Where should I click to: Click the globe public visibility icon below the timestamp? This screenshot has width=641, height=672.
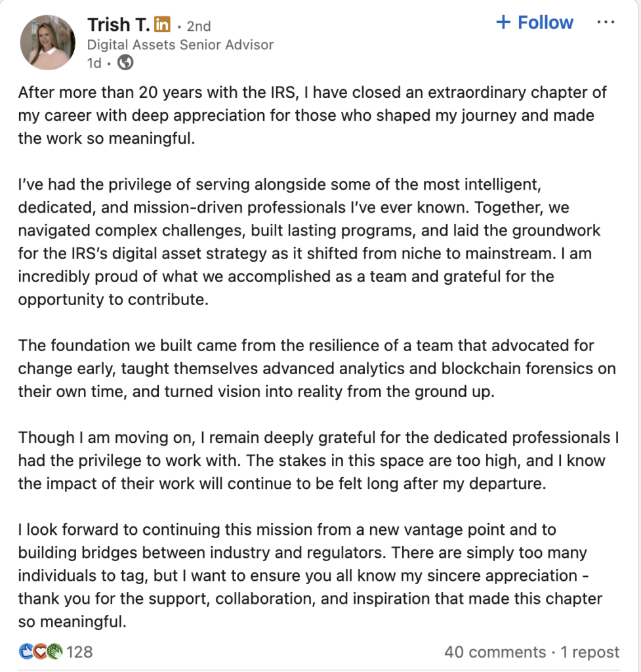[124, 63]
